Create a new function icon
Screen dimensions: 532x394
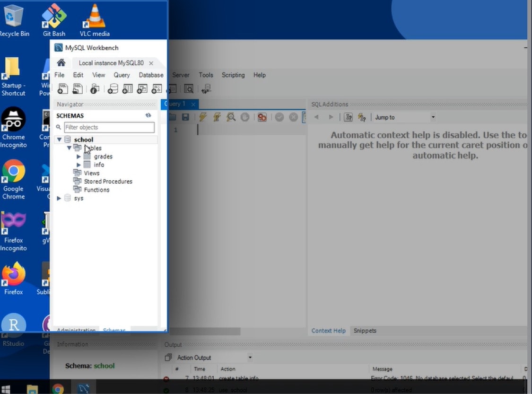coord(172,89)
